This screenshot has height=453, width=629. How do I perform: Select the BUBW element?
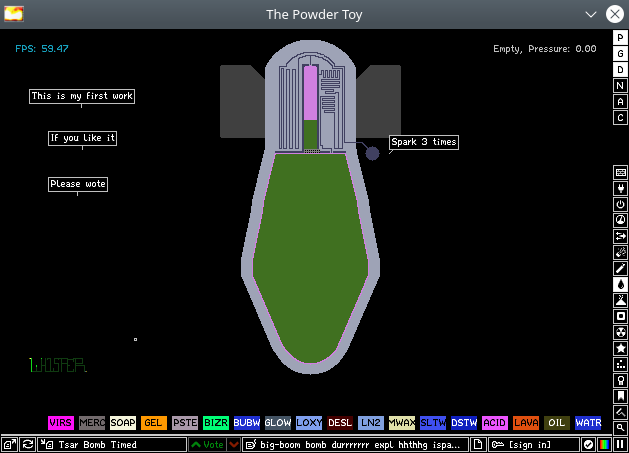(x=247, y=423)
